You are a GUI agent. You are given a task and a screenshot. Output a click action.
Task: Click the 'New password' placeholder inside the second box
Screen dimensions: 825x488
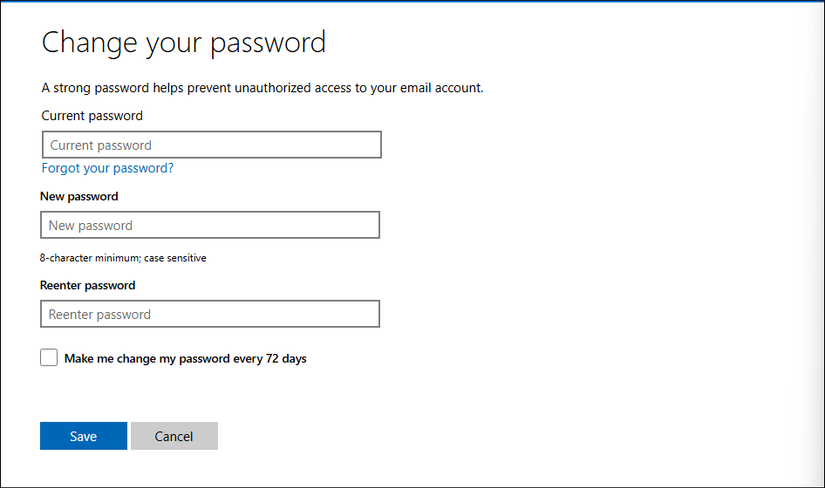(x=91, y=226)
